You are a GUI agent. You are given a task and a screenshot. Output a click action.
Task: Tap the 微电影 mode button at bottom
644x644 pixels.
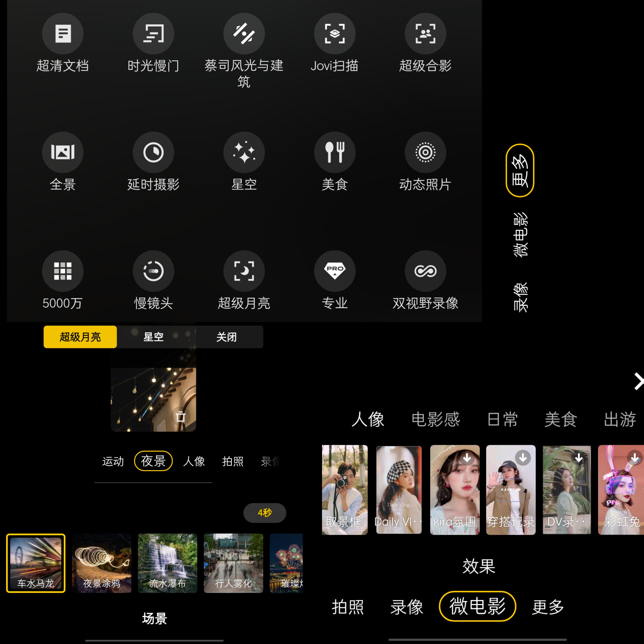coord(477,606)
